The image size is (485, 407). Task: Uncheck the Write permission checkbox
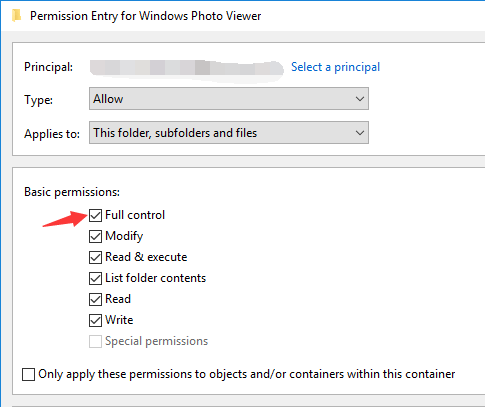click(95, 320)
